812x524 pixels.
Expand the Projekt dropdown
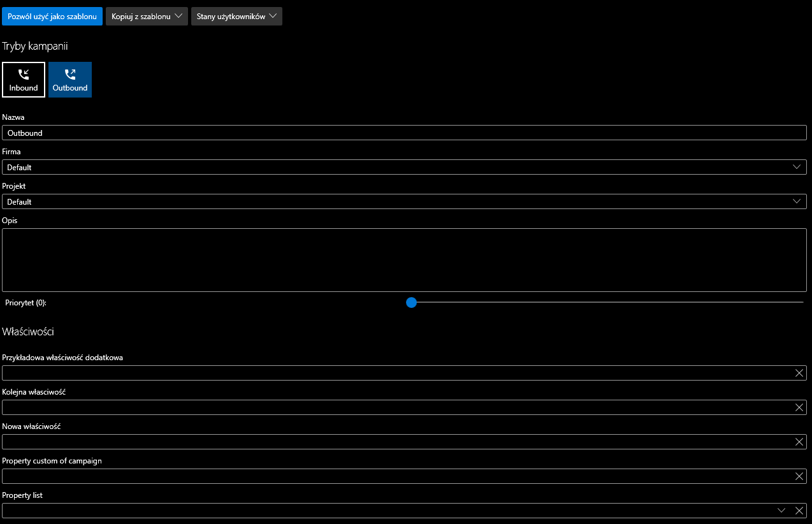pos(404,201)
